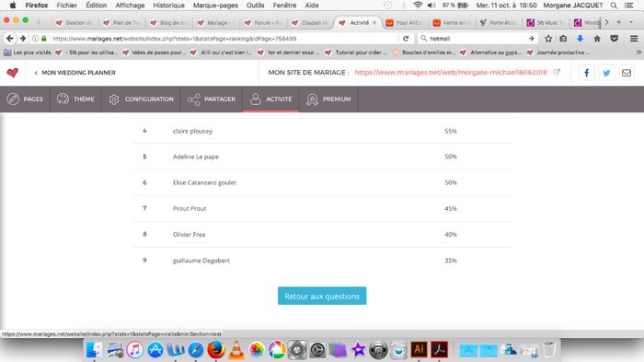This screenshot has width=644, height=362.
Task: Open the Outils menu
Action: 255,6
